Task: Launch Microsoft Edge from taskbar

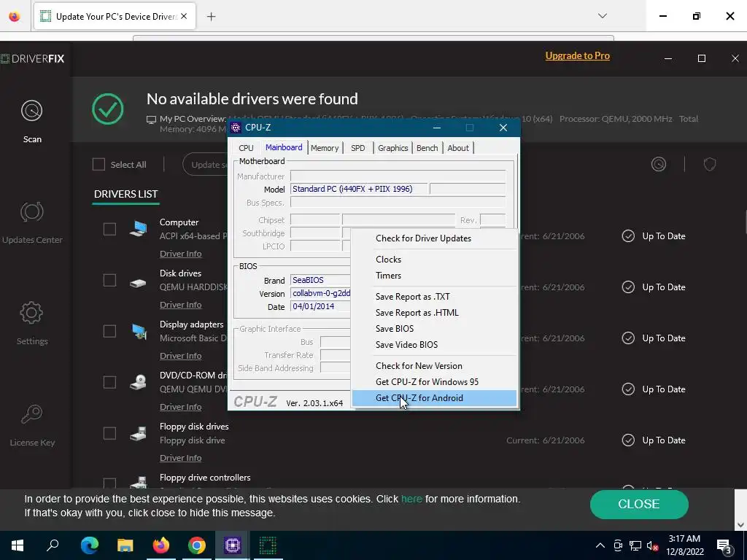Action: click(90, 545)
